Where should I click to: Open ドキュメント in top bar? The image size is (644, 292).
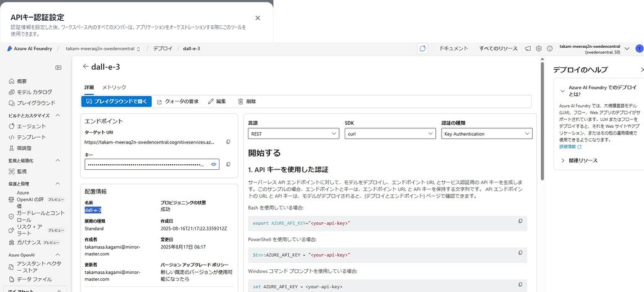click(x=453, y=48)
